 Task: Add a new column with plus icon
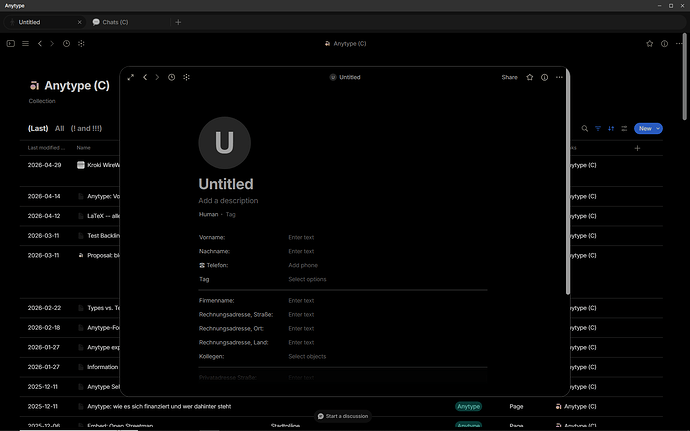(637, 148)
